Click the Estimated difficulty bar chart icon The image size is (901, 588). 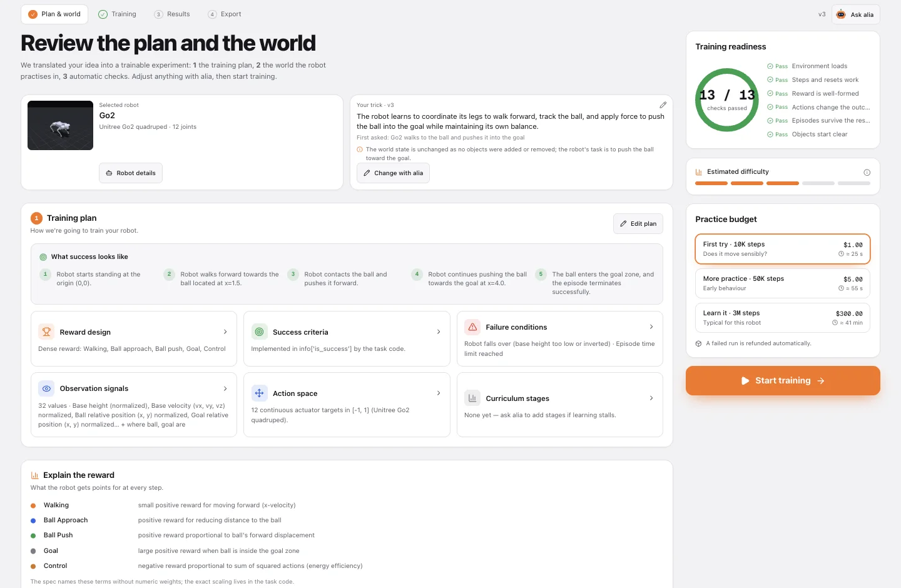tap(699, 172)
